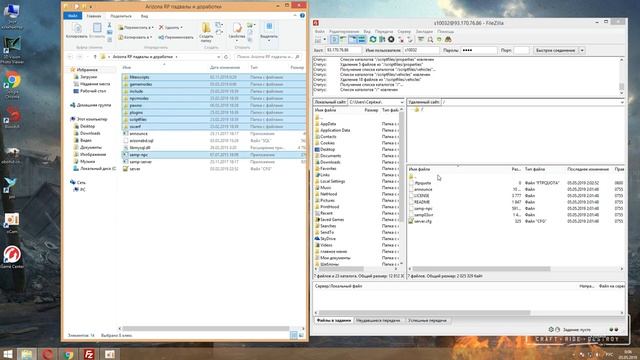Switch to 'Успешные передачи' queue tab
The image size is (640, 360).
tap(427, 320)
